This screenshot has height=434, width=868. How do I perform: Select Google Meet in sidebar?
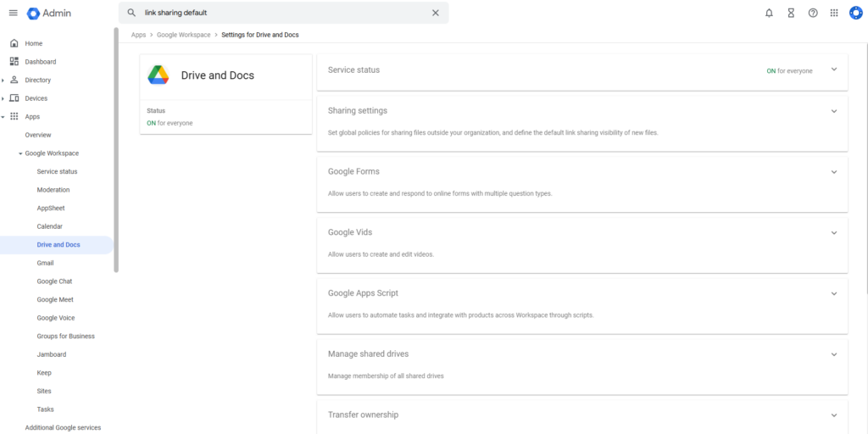click(55, 299)
